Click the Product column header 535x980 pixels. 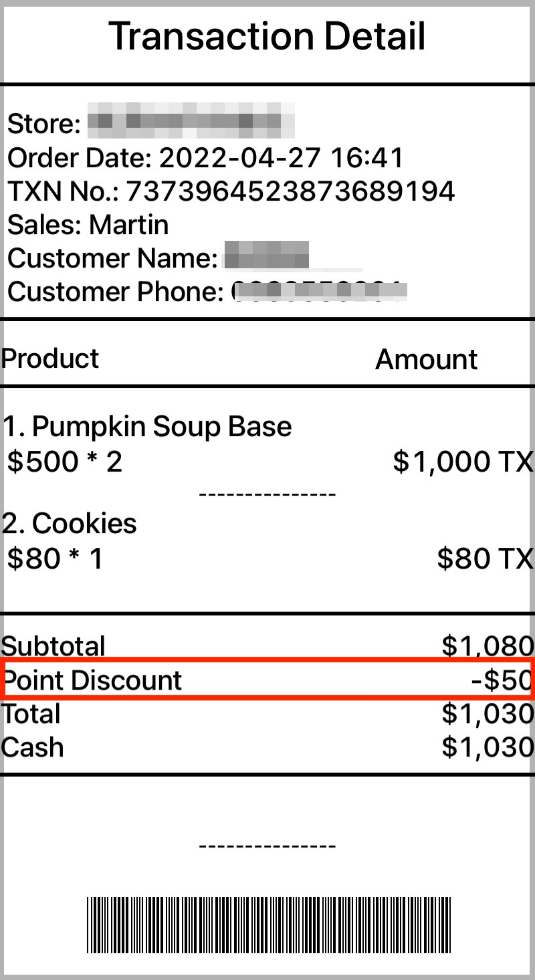click(50, 359)
